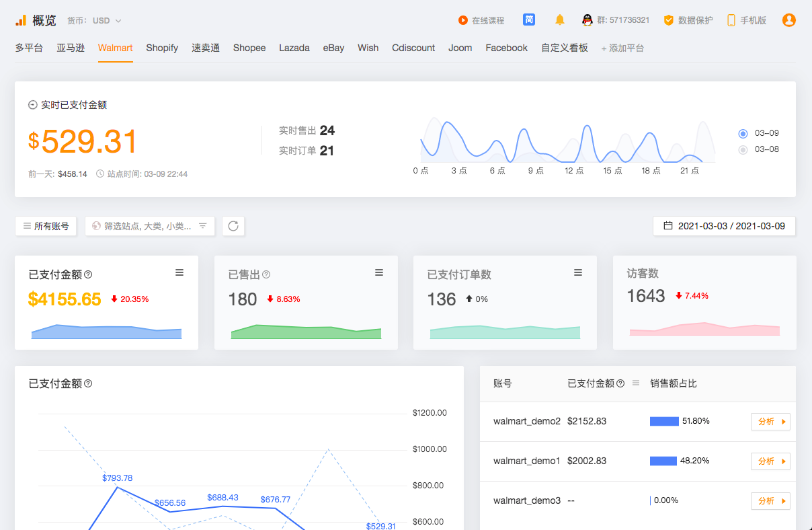This screenshot has height=530, width=812.
Task: Click help icon beside 已售出 label
Action: (266, 274)
